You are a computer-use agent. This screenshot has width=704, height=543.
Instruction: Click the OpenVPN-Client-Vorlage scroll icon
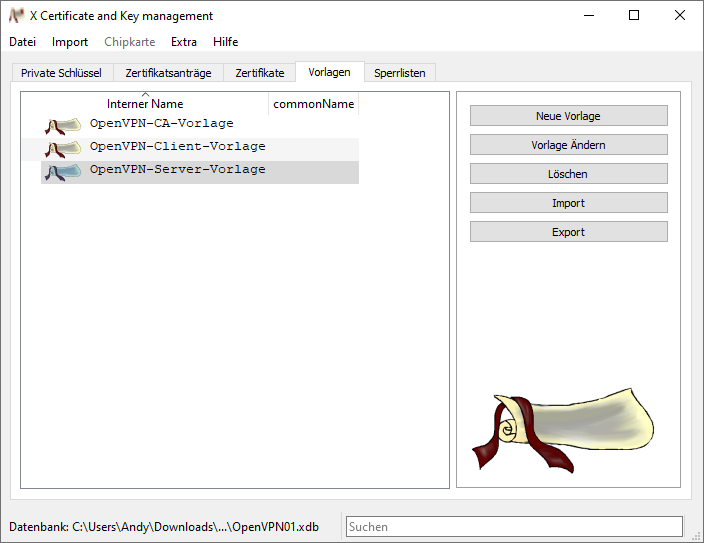tap(62, 148)
